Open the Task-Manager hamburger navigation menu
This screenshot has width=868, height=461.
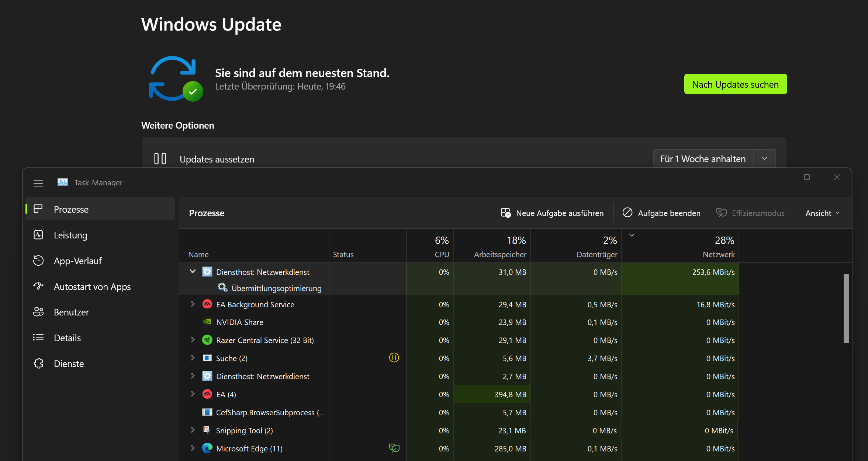(38, 183)
